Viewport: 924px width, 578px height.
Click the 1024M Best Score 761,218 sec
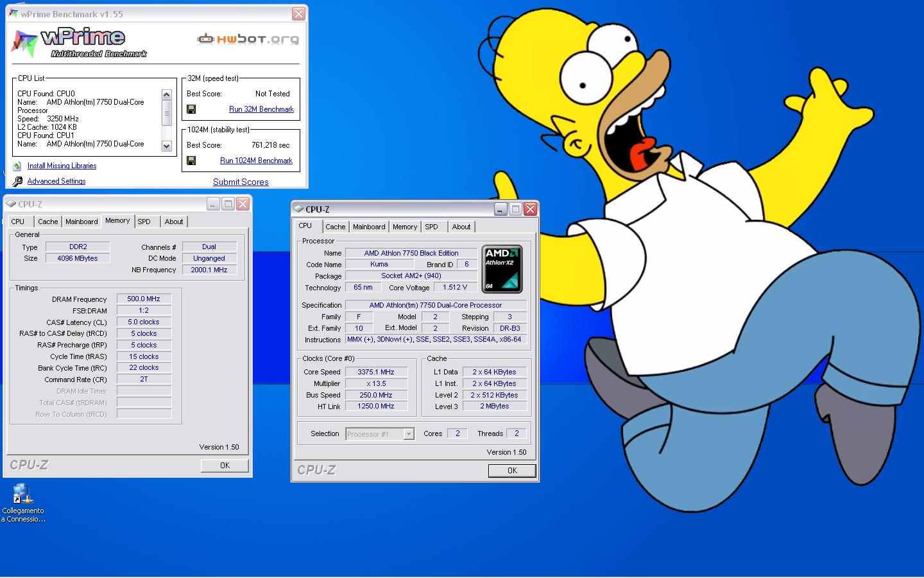[x=270, y=145]
